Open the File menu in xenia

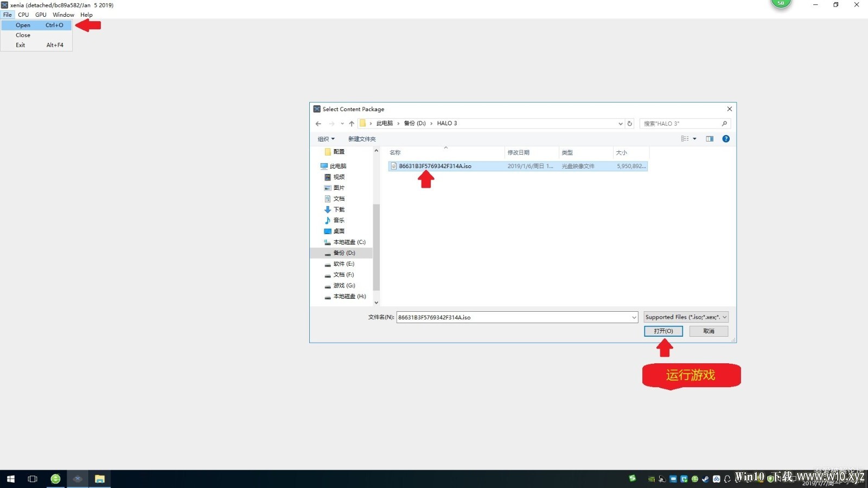coord(8,15)
